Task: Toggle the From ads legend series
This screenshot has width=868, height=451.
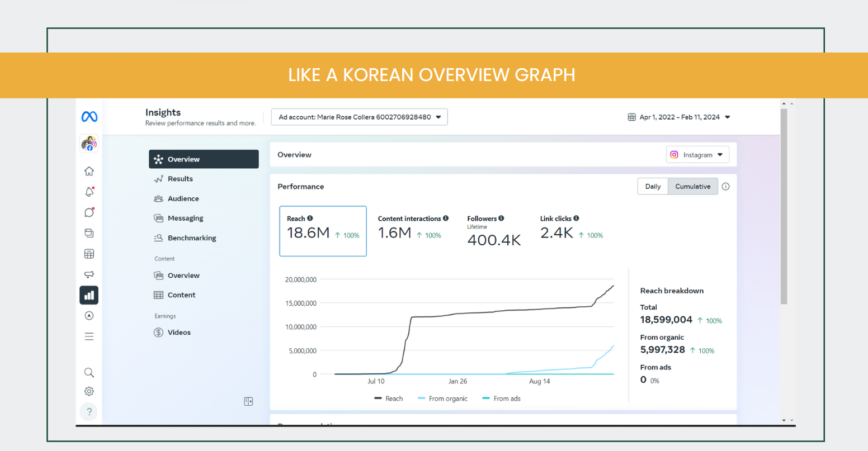Action: (x=502, y=398)
